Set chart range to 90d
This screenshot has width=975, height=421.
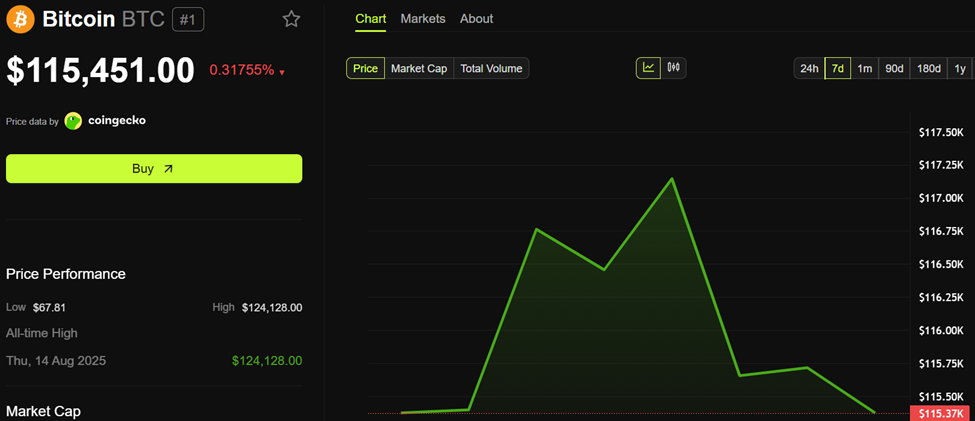click(894, 68)
